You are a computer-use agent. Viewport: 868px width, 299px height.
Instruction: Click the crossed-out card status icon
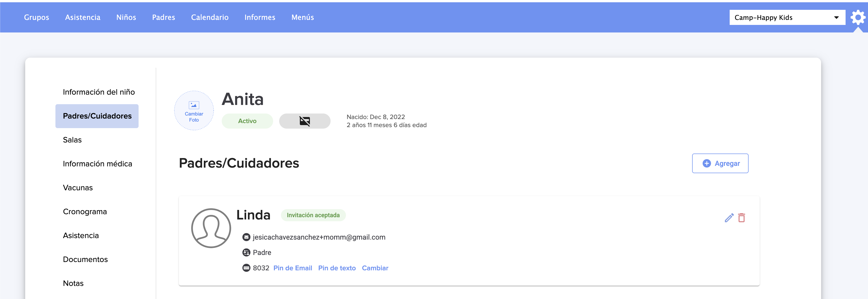click(x=304, y=121)
